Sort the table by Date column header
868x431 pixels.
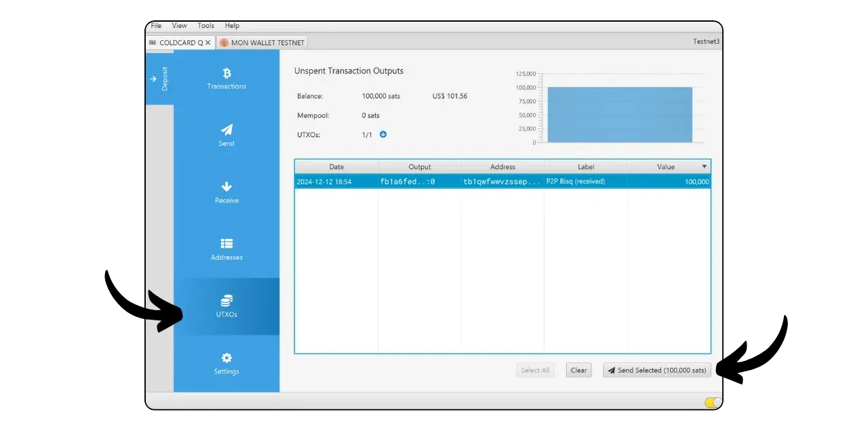click(336, 167)
